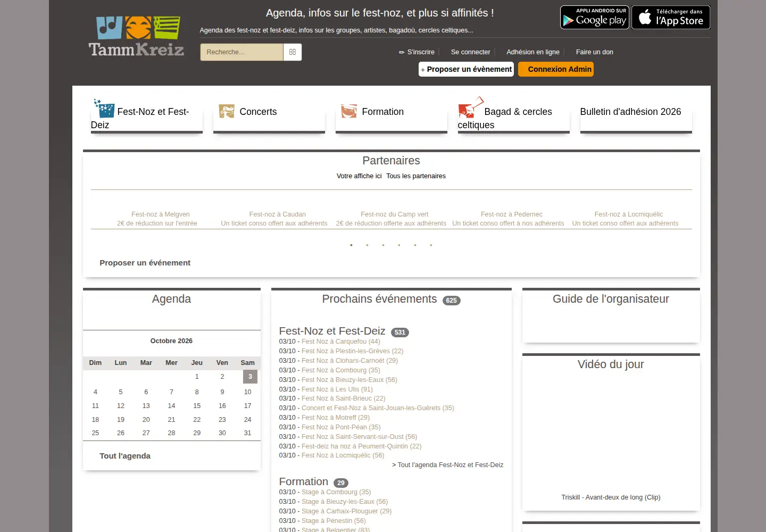The image size is (766, 532).
Task: Select October 15 in the calendar
Action: [197, 406]
